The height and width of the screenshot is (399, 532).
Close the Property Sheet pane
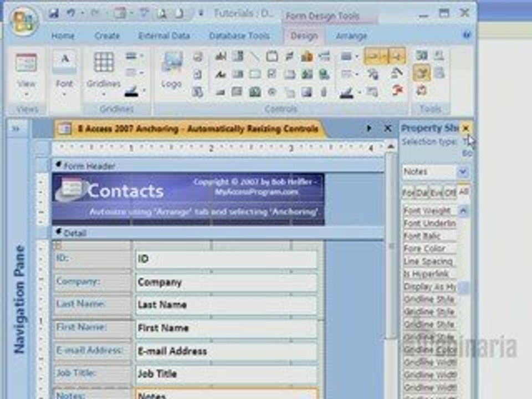tap(466, 128)
